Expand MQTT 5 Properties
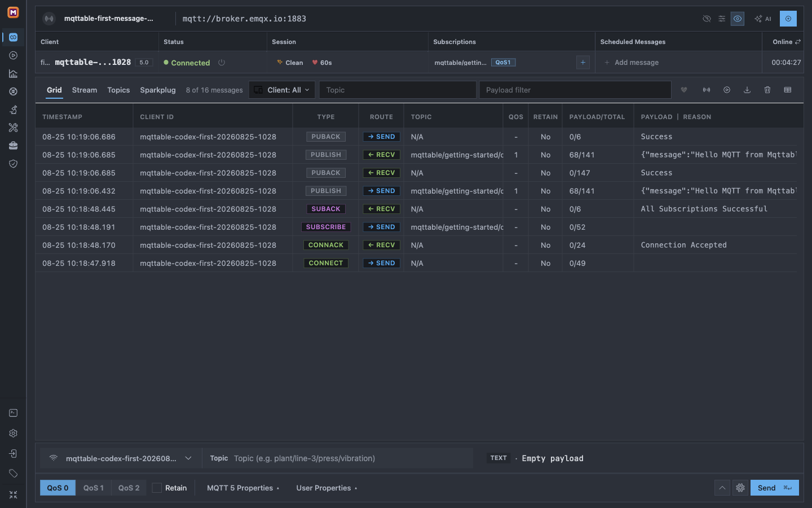Image resolution: width=812 pixels, height=508 pixels. click(x=243, y=488)
